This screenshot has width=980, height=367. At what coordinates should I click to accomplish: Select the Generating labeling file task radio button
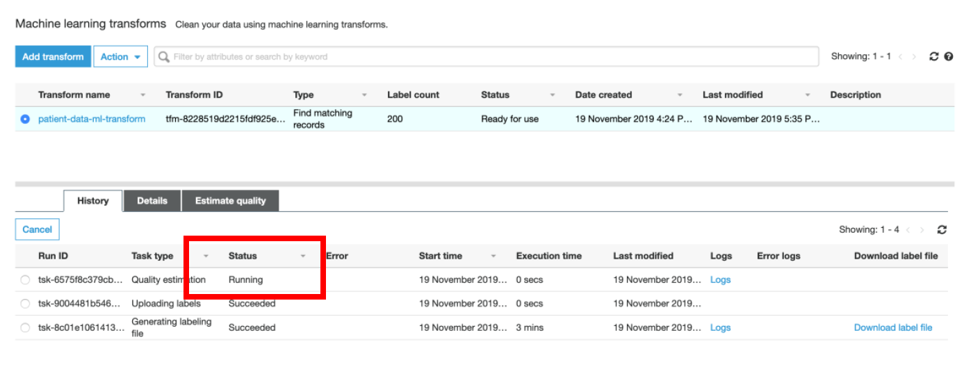25,327
